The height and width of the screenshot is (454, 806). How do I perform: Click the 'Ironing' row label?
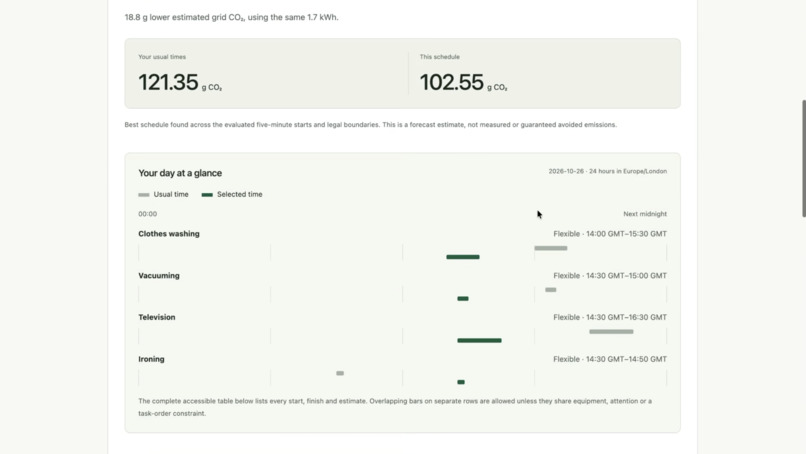coord(151,359)
